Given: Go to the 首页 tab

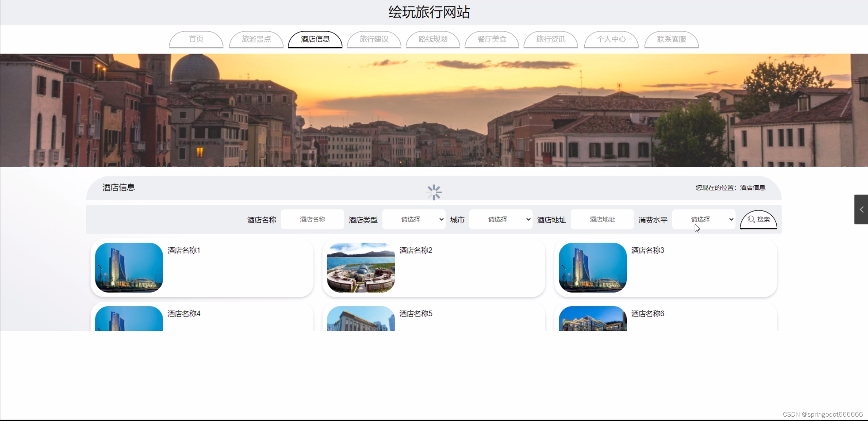Looking at the screenshot, I should 196,39.
